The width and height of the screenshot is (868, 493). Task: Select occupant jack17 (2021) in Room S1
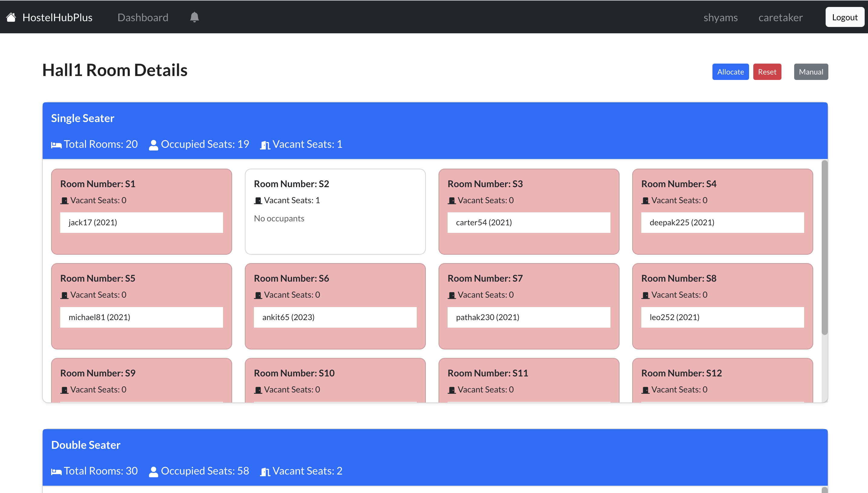click(x=141, y=223)
